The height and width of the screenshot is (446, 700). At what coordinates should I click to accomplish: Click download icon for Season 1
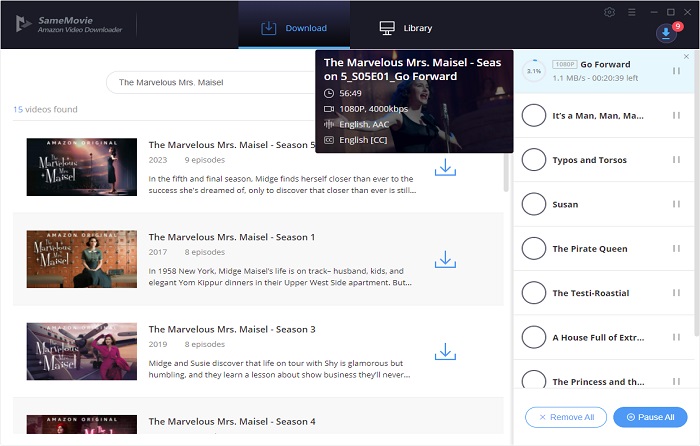coord(445,260)
